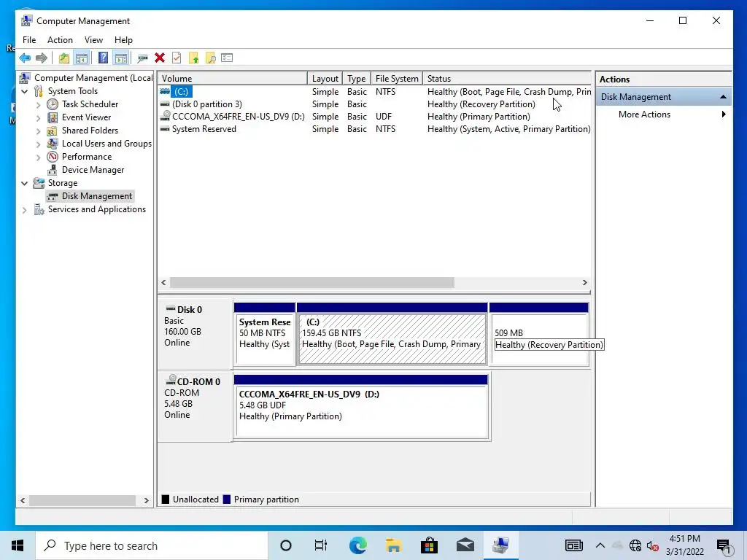Select the (C:) 159.45 GB partition block

(x=392, y=334)
